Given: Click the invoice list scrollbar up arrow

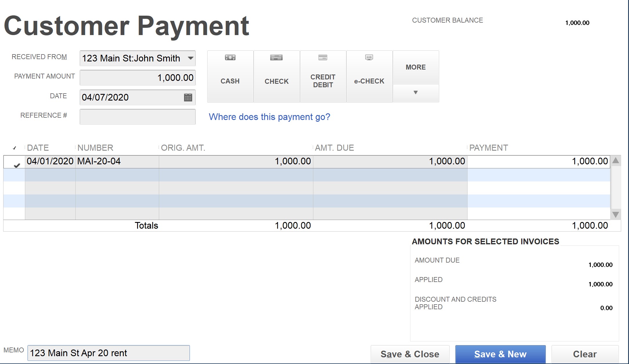Looking at the screenshot, I should coord(615,161).
